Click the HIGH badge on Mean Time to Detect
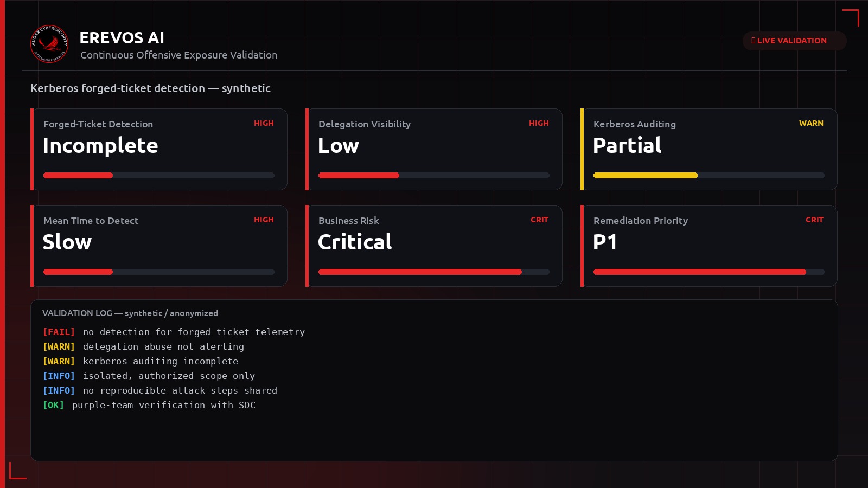The width and height of the screenshot is (868, 488). [x=264, y=220]
